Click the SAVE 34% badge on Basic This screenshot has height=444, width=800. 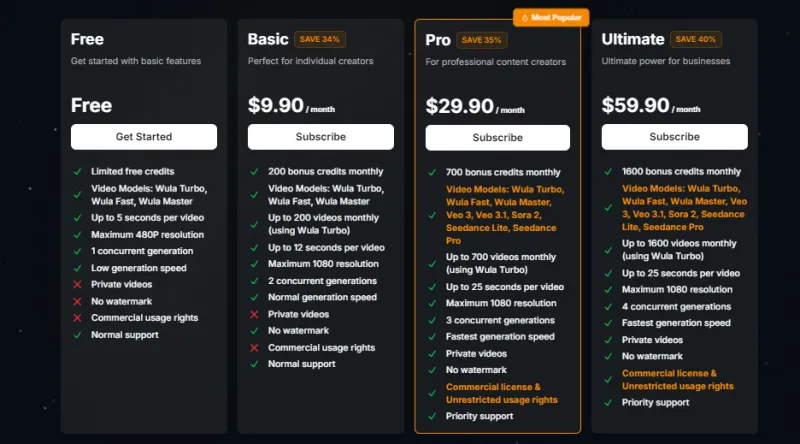(x=320, y=40)
